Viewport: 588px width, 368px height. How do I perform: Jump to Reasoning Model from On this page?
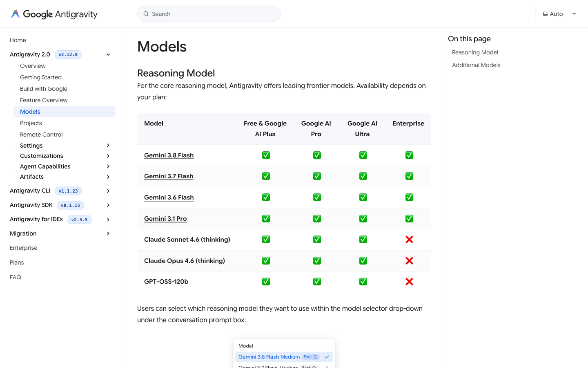click(x=475, y=52)
